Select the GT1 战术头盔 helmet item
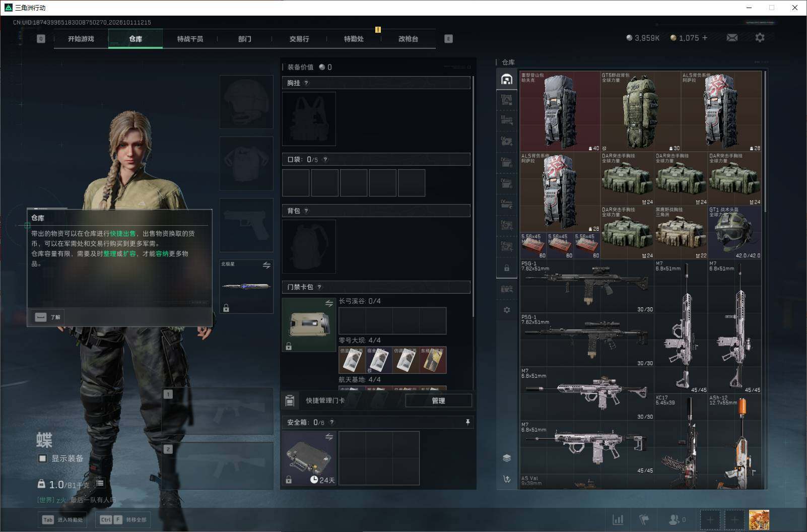Screen dimensions: 807x532 (x=734, y=232)
